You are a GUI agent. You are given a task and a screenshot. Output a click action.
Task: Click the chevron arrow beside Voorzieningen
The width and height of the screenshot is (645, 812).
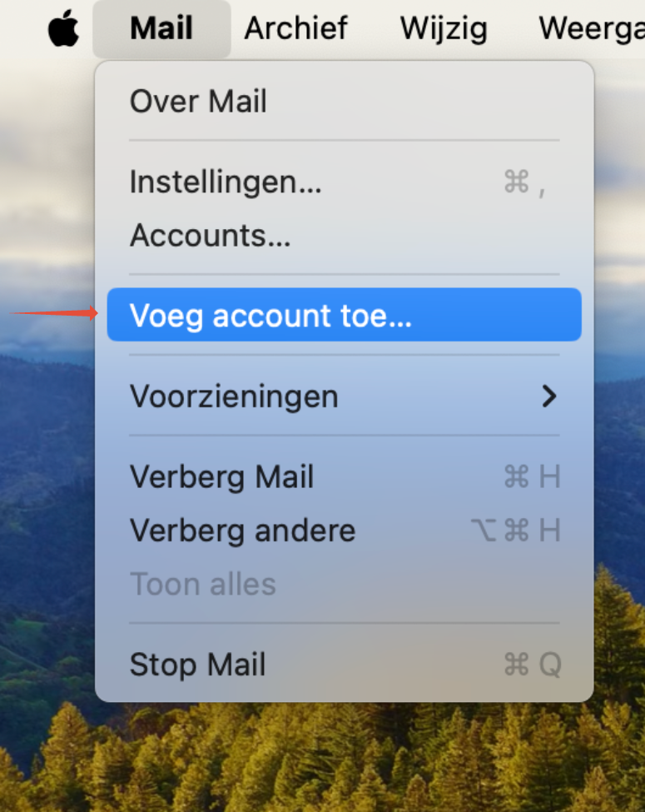(x=548, y=396)
